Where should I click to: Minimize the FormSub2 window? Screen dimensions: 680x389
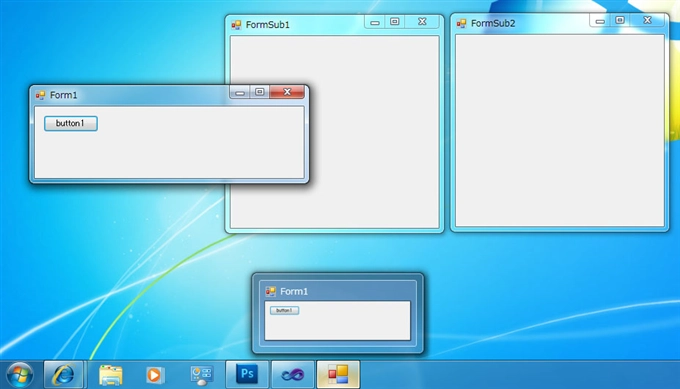pyautogui.click(x=600, y=21)
